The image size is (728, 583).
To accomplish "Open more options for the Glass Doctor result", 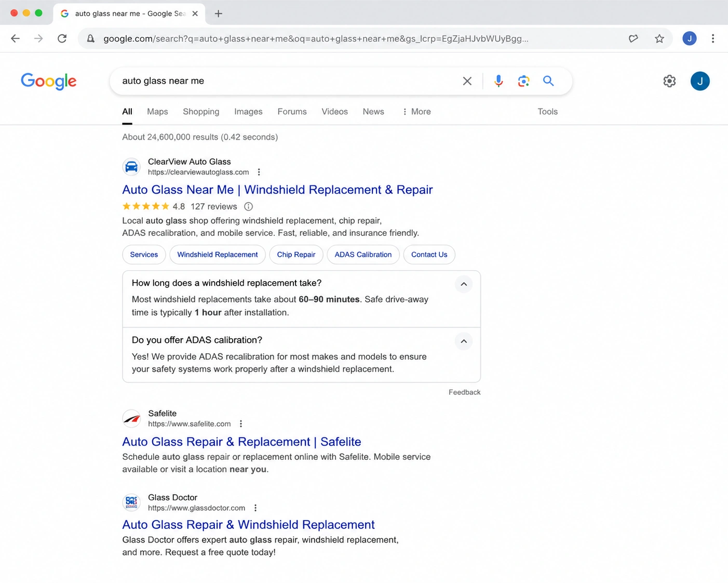I will click(x=255, y=508).
